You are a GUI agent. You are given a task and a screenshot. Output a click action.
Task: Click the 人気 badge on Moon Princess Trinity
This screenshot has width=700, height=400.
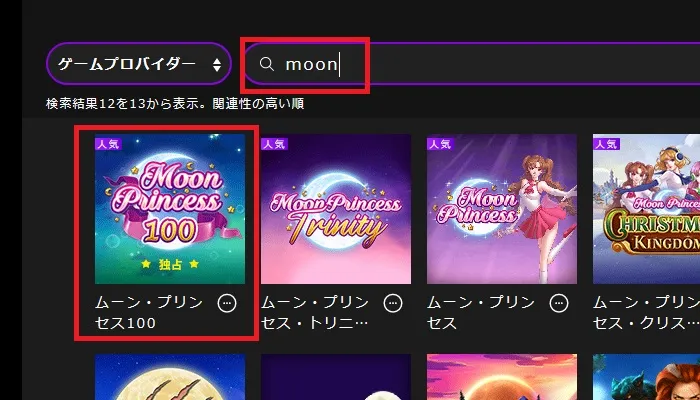click(x=275, y=144)
